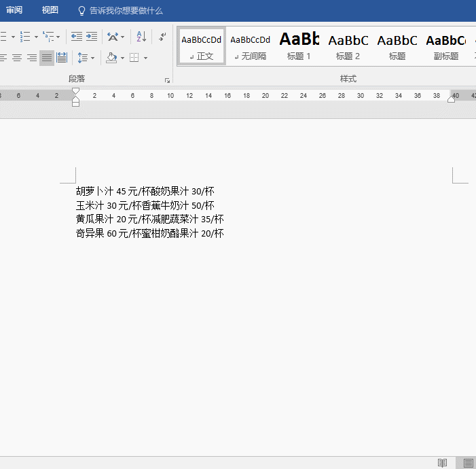This screenshot has height=469, width=476.
Task: Select the 无间隔 style
Action: pos(250,46)
